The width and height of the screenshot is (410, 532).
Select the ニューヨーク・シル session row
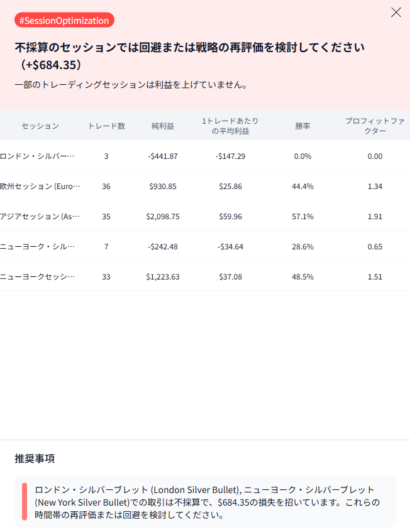click(38, 246)
